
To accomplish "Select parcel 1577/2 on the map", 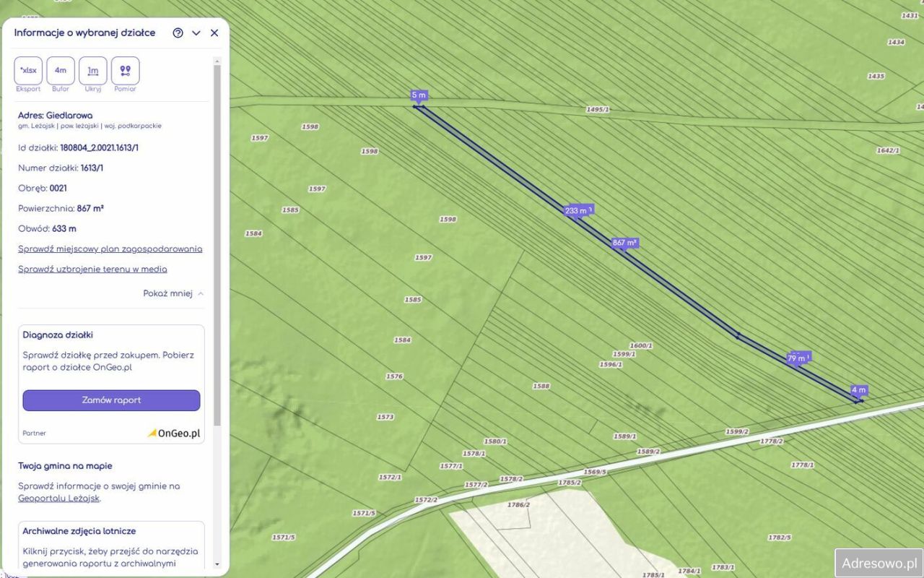I will pos(476,485).
